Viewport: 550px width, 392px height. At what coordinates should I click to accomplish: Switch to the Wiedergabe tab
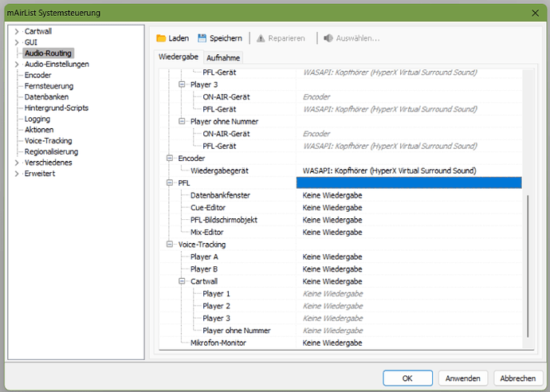(x=179, y=57)
